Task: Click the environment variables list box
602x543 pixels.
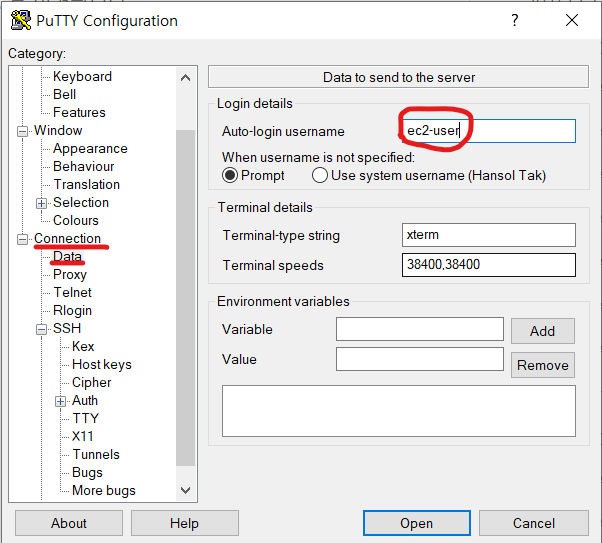Action: pyautogui.click(x=399, y=411)
